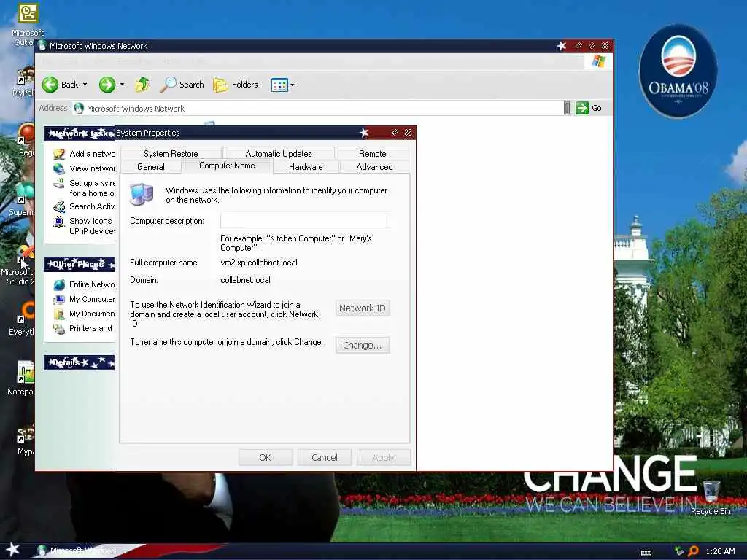Click Cancel in System Properties

click(x=325, y=458)
